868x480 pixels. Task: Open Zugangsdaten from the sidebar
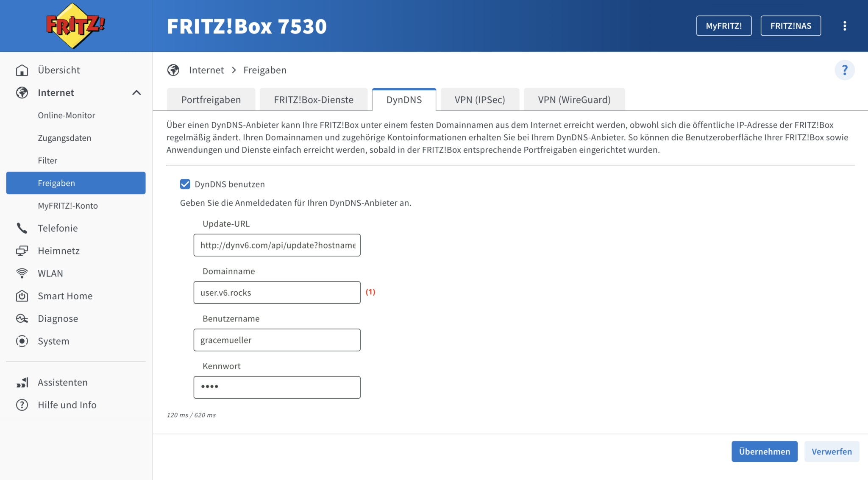[64, 137]
